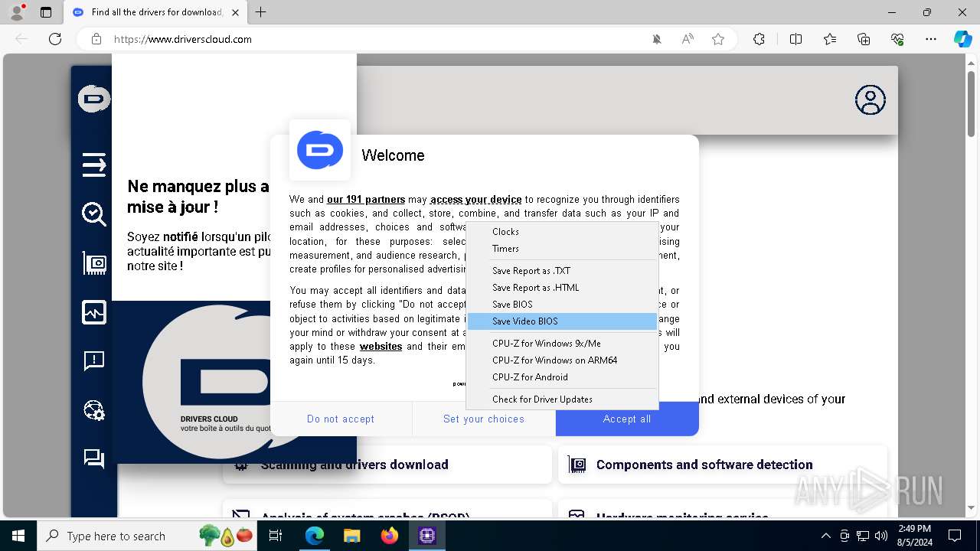Open the monitoring graph sidebar icon
Viewport: 980px width, 551px height.
pos(94,312)
